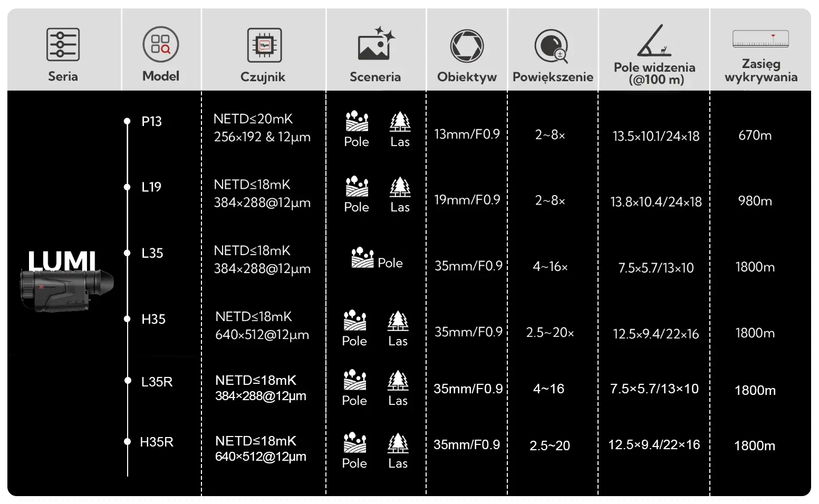819x504 pixels.
Task: Click the '384×288@12μm' sensor value for L19
Action: tap(262, 203)
